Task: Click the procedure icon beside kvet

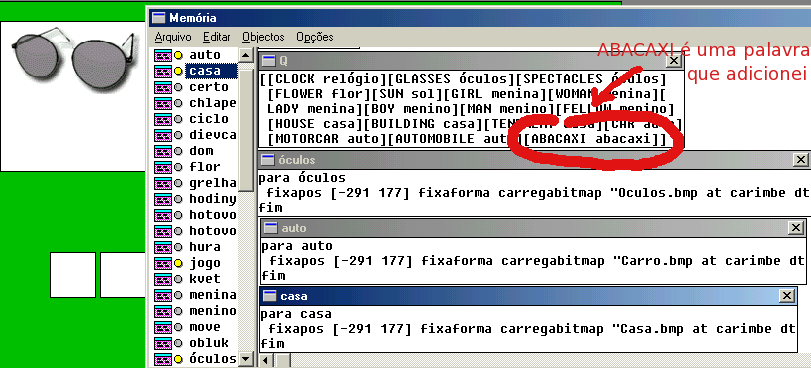Action: pyautogui.click(x=162, y=279)
